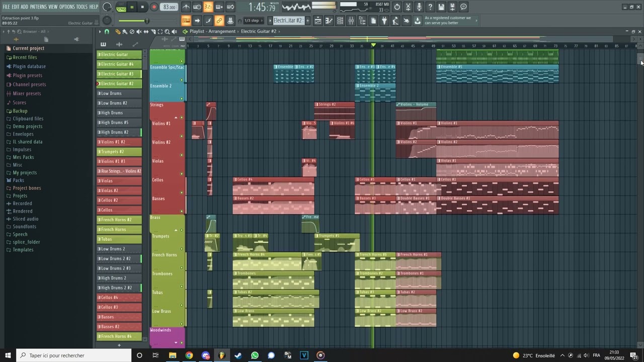Open the Channel rack view icon
This screenshot has height=362, width=644.
click(340, 21)
